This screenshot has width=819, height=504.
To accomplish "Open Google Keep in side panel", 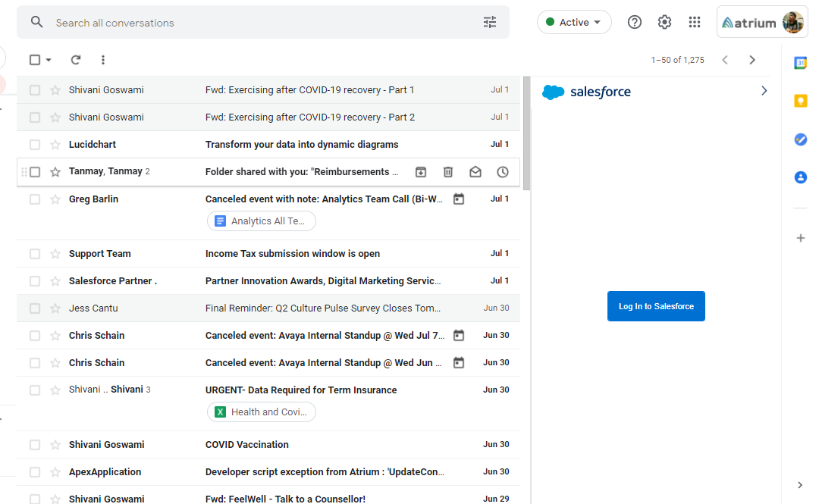I will [x=800, y=101].
